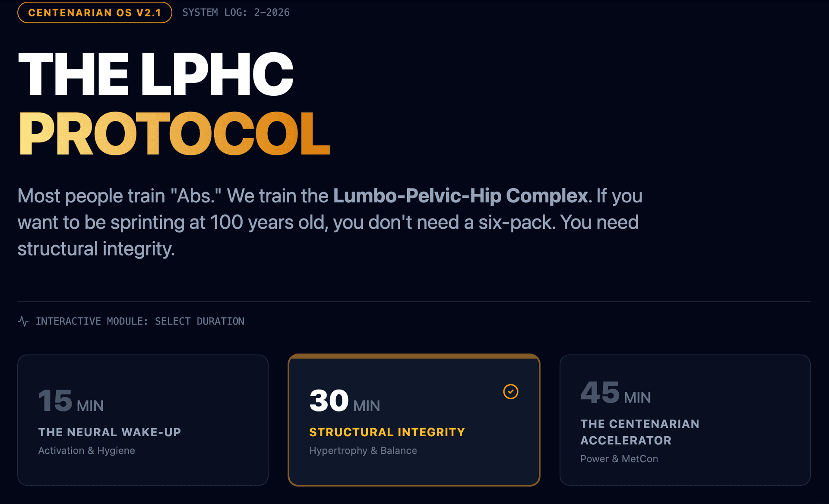Click THE NEURAL WAKE-UP heading text
Viewport: 829px width, 504px height.
click(x=109, y=432)
